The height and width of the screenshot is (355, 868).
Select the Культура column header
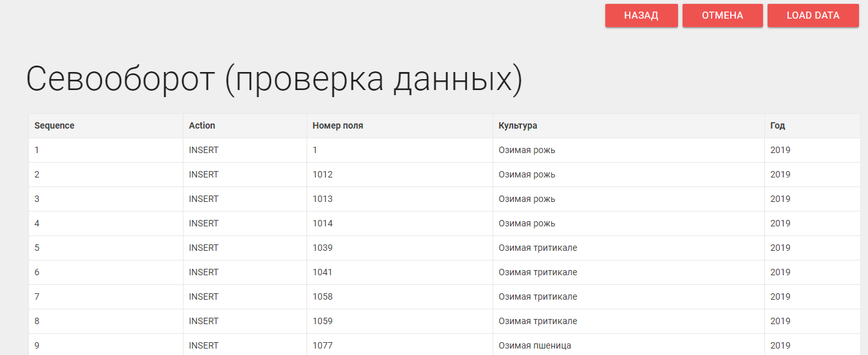(518, 125)
